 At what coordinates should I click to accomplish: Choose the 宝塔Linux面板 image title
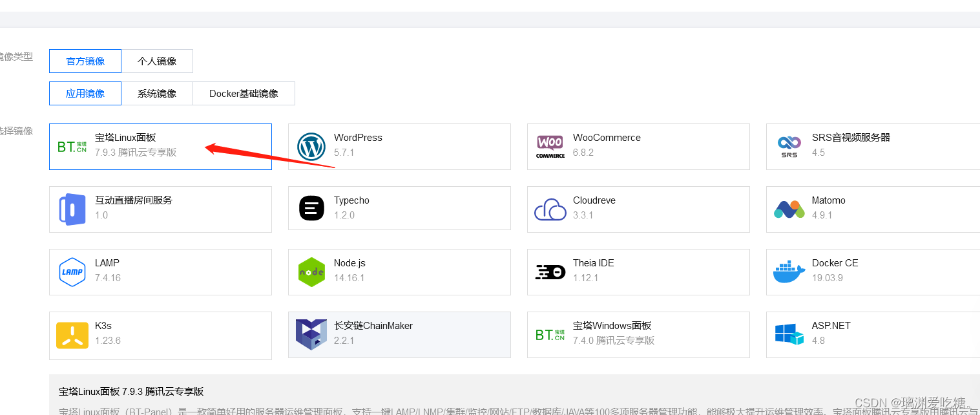pyautogui.click(x=125, y=138)
